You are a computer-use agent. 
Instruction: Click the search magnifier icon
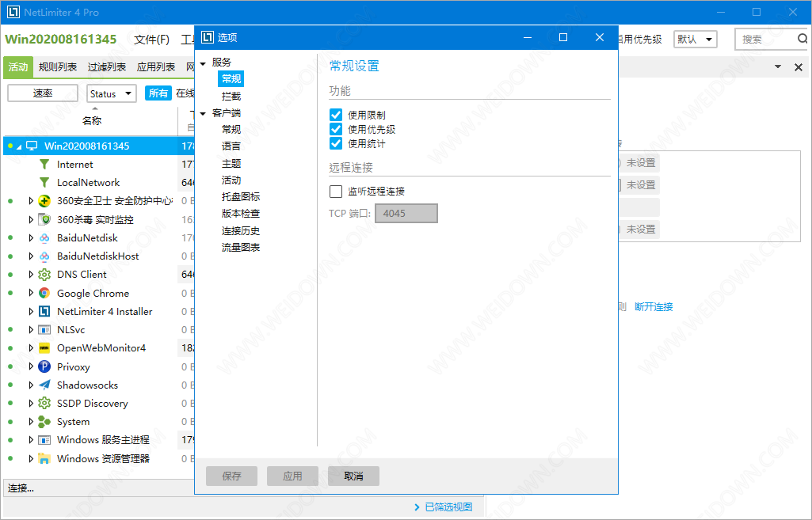[x=802, y=39]
